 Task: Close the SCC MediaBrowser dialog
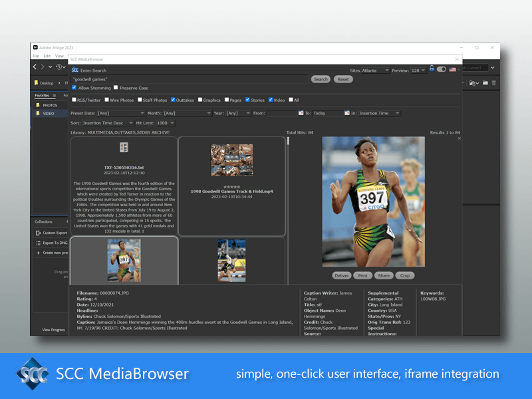457,59
